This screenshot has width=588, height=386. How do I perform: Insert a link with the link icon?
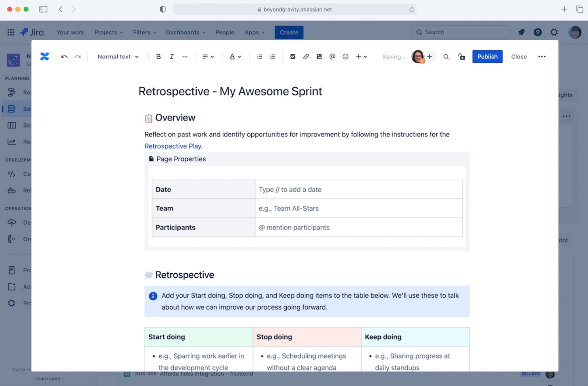coord(306,57)
